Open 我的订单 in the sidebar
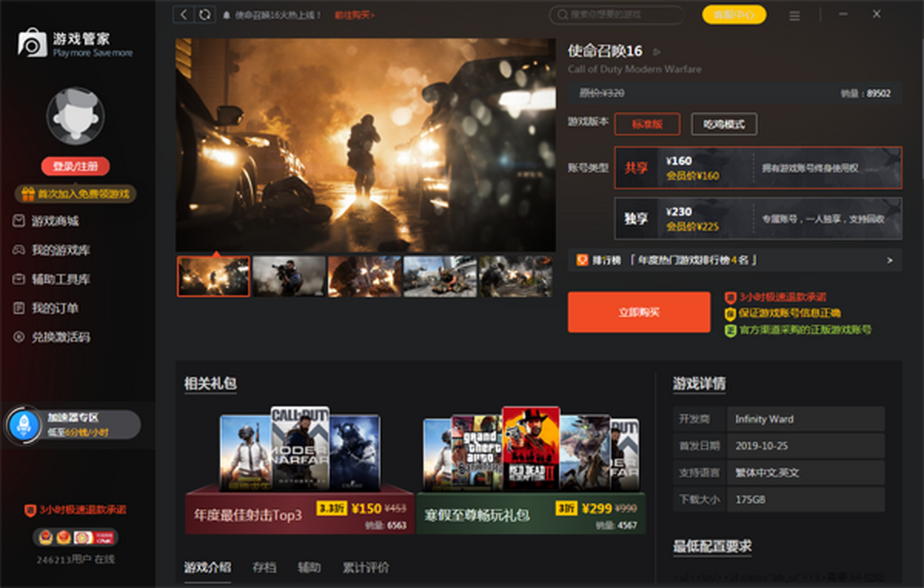The height and width of the screenshot is (588, 924). click(55, 309)
